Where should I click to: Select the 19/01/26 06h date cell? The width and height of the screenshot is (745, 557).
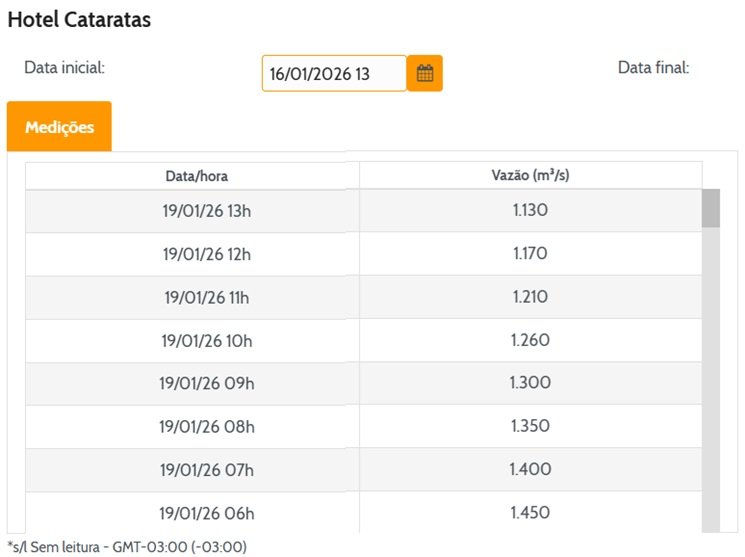click(x=207, y=513)
